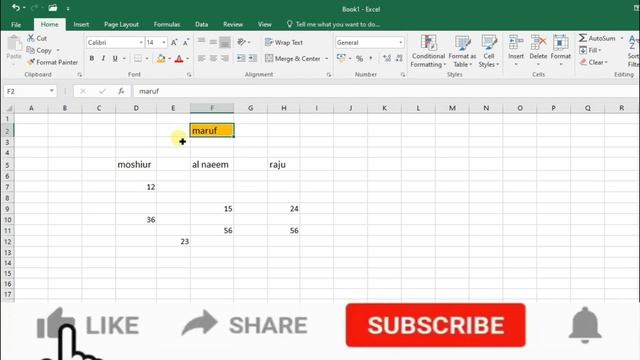Click the Increase Indent icon
The image size is (640, 360).
pyautogui.click(x=253, y=58)
